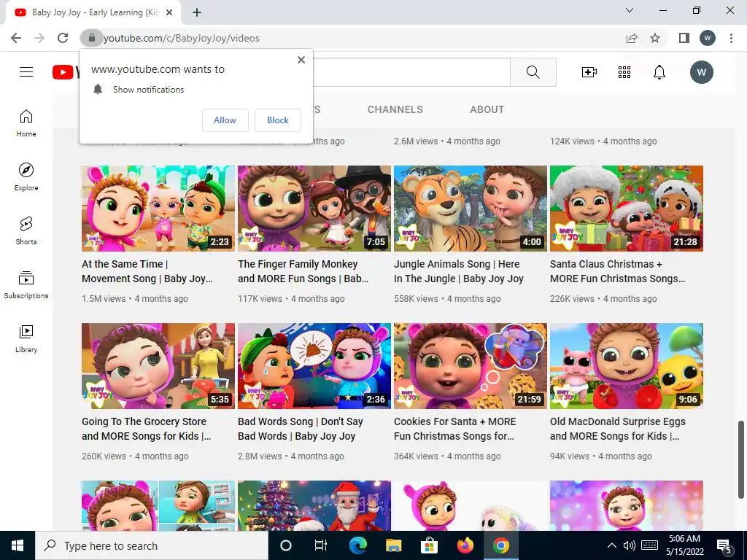The height and width of the screenshot is (560, 747).
Task: Click title 'Going To The Grocery Store'
Action: tap(146, 429)
